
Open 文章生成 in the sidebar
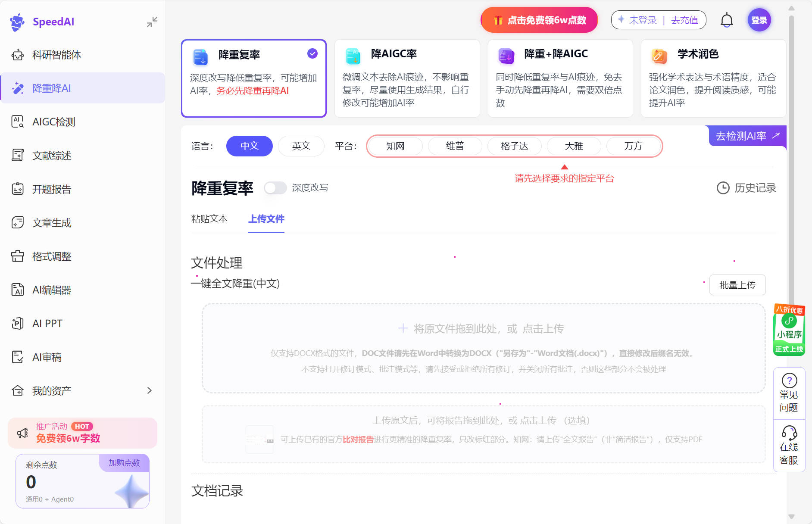(83, 223)
